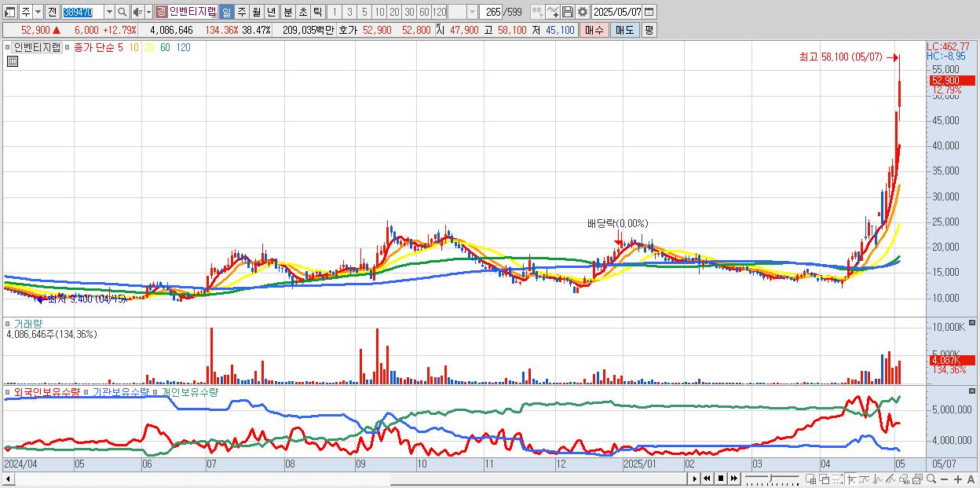Toggle the 인벤티지랩 price series marker
Viewport: 980px width, 488px height.
[9, 47]
